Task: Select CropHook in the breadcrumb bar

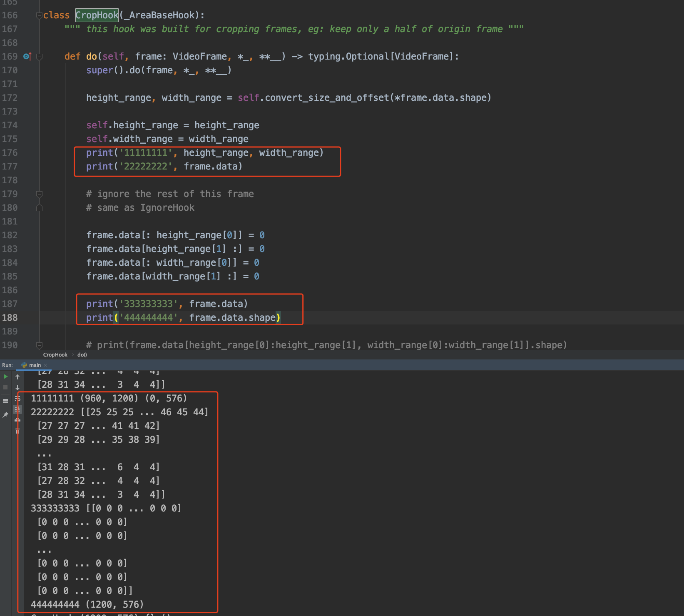Action: 55,354
